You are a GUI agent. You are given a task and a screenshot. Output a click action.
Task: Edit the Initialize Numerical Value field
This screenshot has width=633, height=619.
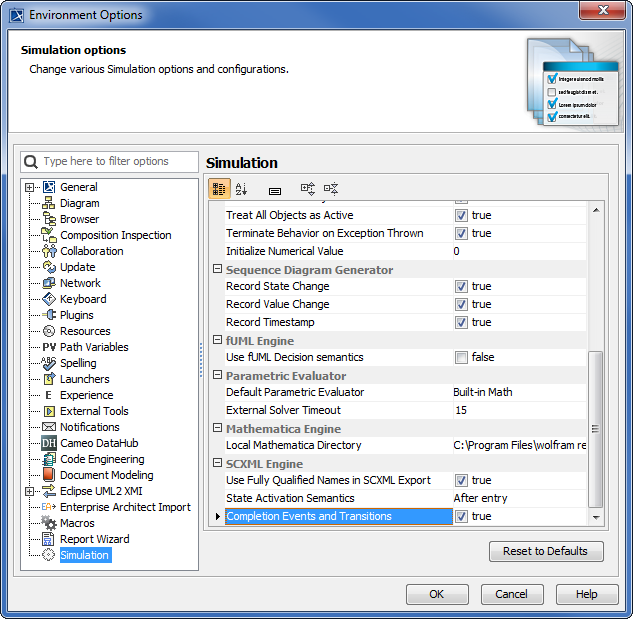(x=520, y=251)
